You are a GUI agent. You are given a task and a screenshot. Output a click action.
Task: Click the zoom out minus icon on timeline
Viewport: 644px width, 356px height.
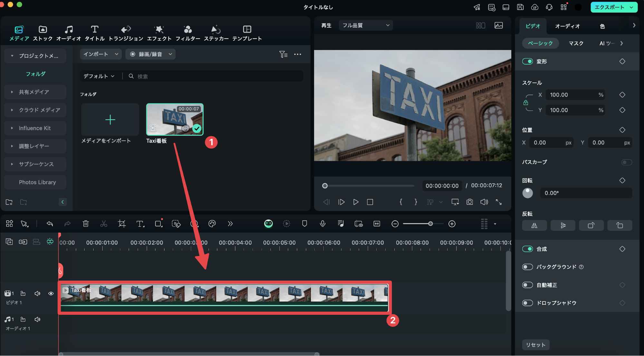pos(395,224)
